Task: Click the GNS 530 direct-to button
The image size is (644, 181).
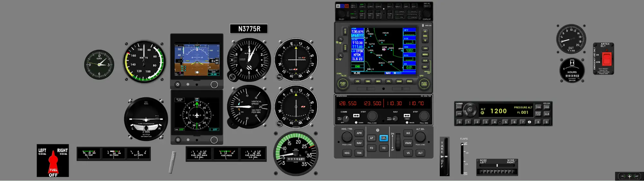Action: 425,48
